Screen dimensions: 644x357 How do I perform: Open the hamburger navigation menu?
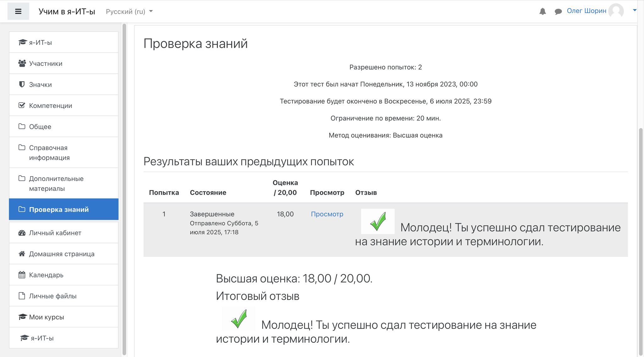(18, 11)
